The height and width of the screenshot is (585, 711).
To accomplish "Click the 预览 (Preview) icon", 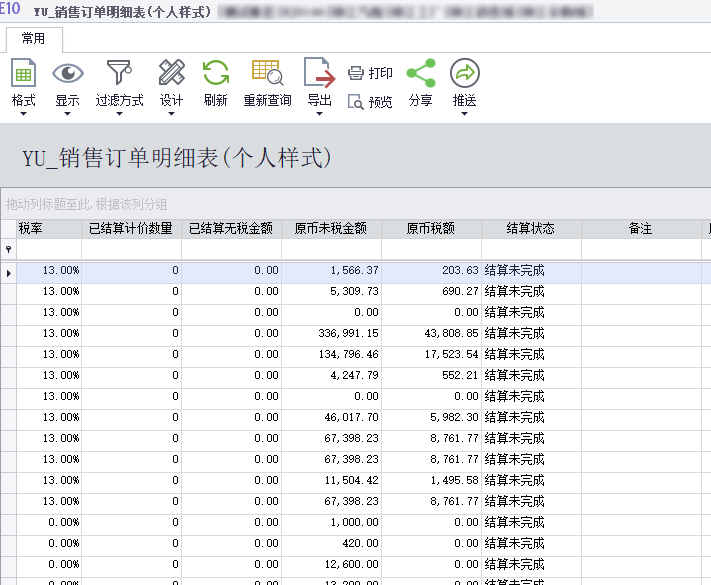I will 356,102.
